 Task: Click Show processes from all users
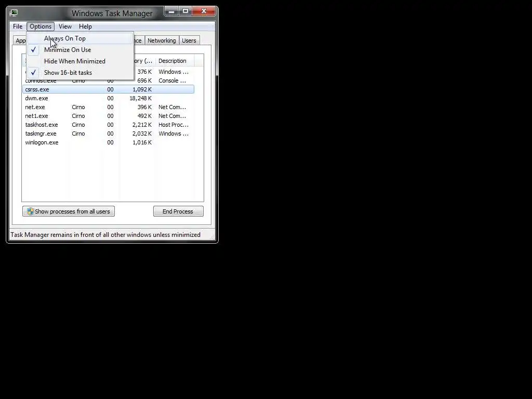[x=69, y=211]
